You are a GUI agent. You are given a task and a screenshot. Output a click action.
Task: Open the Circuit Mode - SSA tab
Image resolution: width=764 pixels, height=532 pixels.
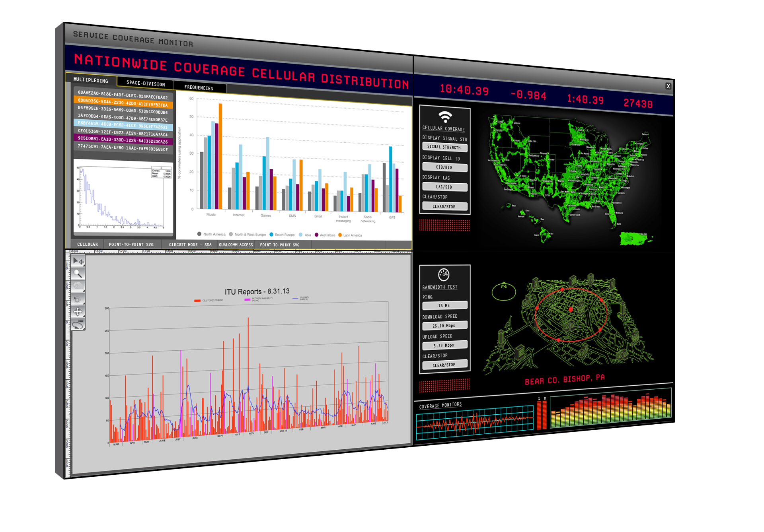[x=190, y=245]
